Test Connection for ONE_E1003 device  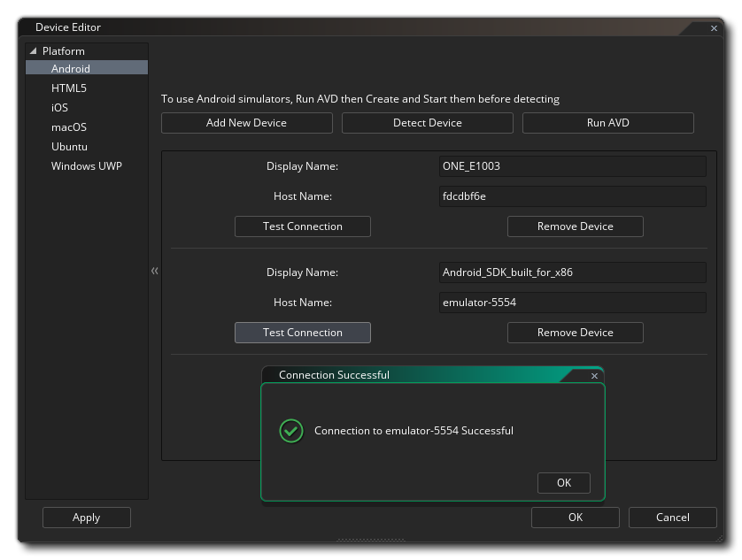pyautogui.click(x=303, y=226)
